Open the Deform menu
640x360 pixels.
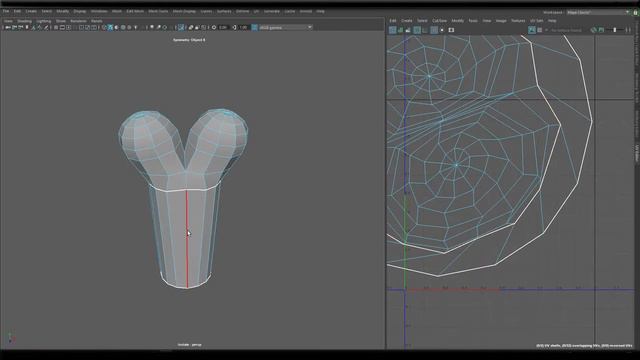click(242, 11)
